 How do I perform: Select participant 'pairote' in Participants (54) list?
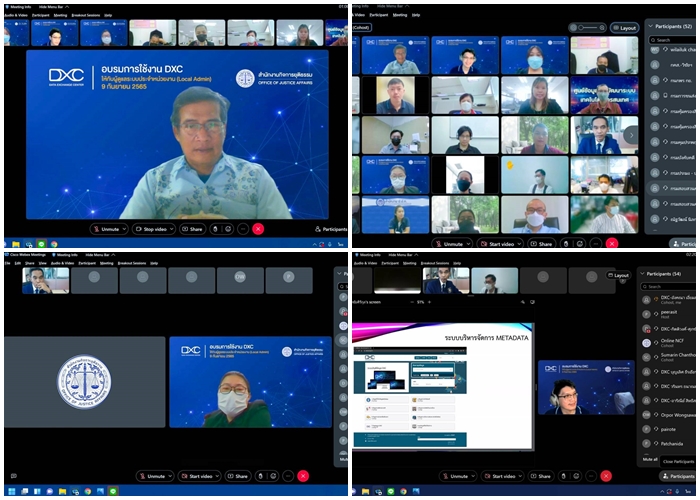[x=668, y=429]
